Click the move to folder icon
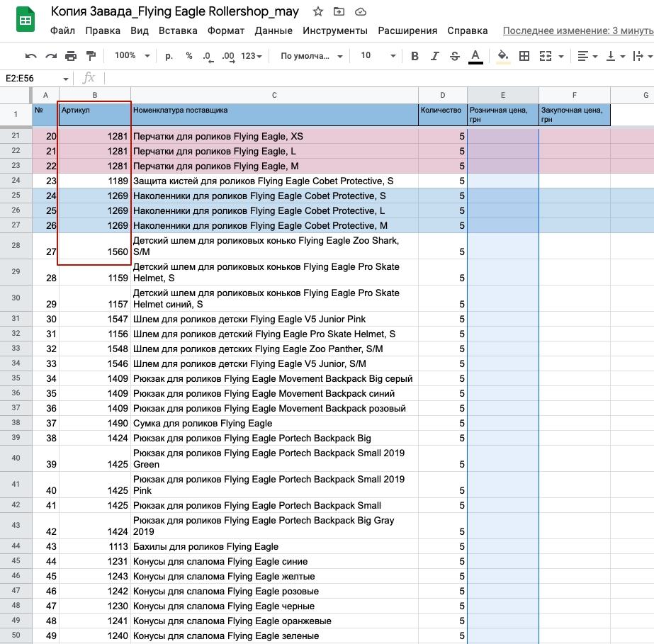The image size is (654, 644). click(x=339, y=12)
